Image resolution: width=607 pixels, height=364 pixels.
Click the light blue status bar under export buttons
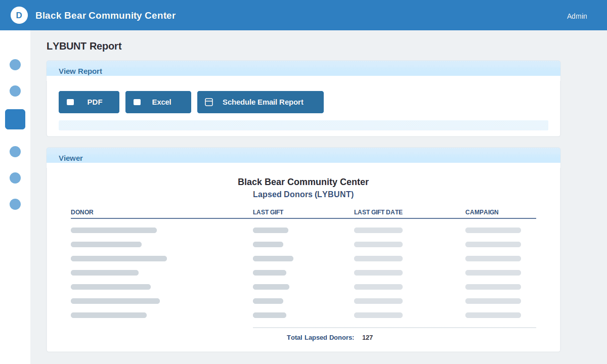coord(303,125)
